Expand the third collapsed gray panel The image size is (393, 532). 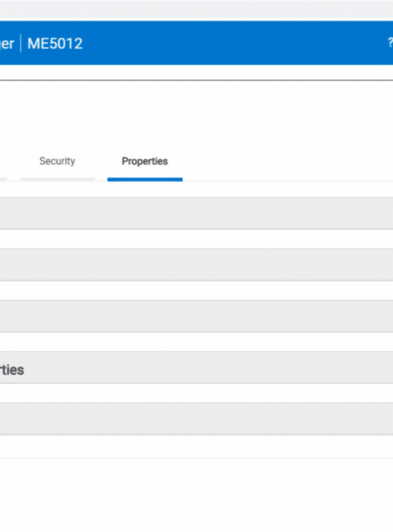196,316
